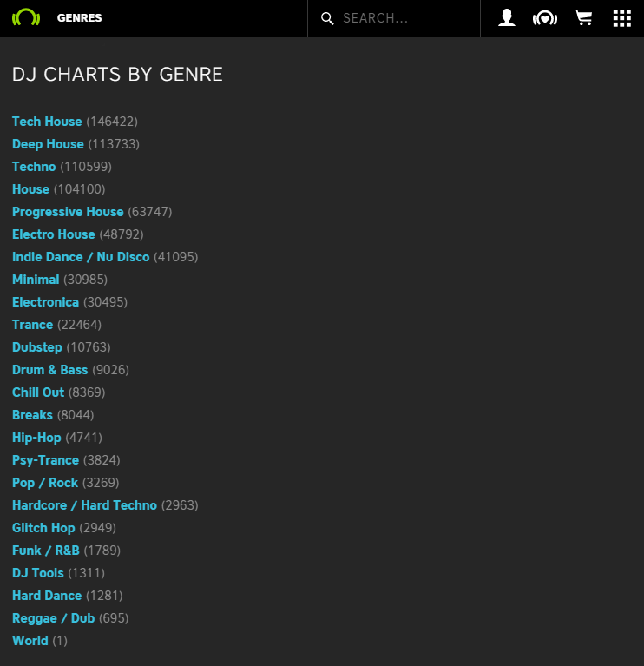Viewport: 644px width, 666px height.
Task: Go to Indie Dance / Nu Disco charts
Action: point(81,257)
